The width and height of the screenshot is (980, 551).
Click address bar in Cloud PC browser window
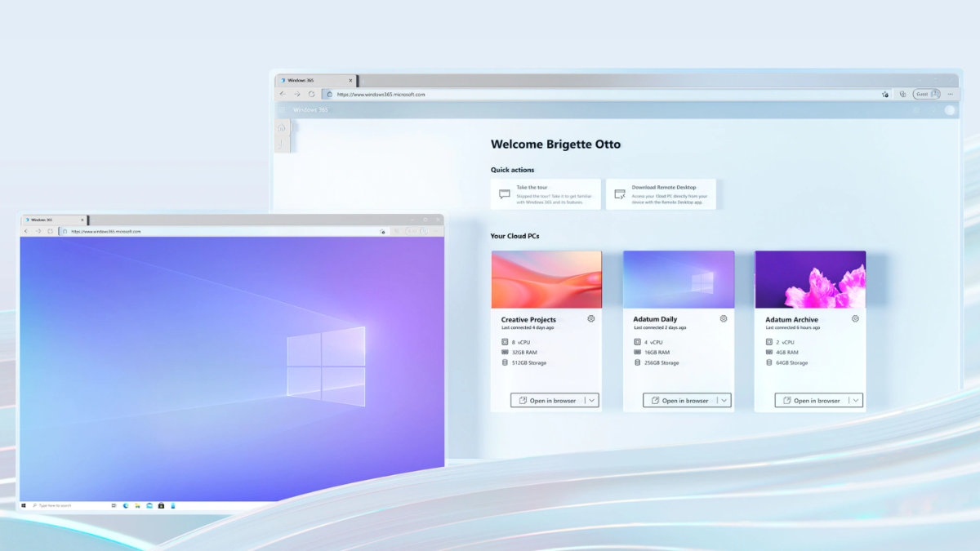(225, 231)
